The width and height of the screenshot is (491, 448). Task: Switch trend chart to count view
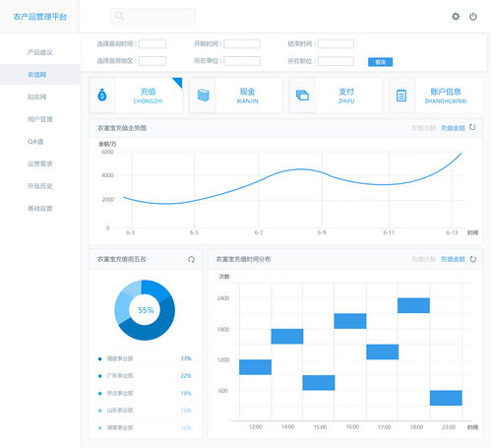coord(423,128)
